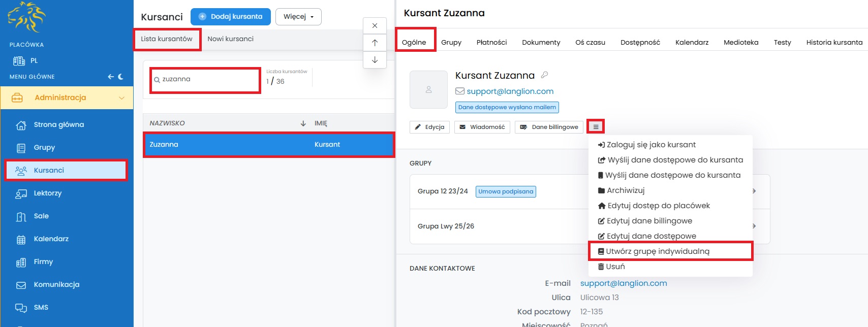Expand Grupa Lwy 25/26 row chevron

click(x=754, y=226)
